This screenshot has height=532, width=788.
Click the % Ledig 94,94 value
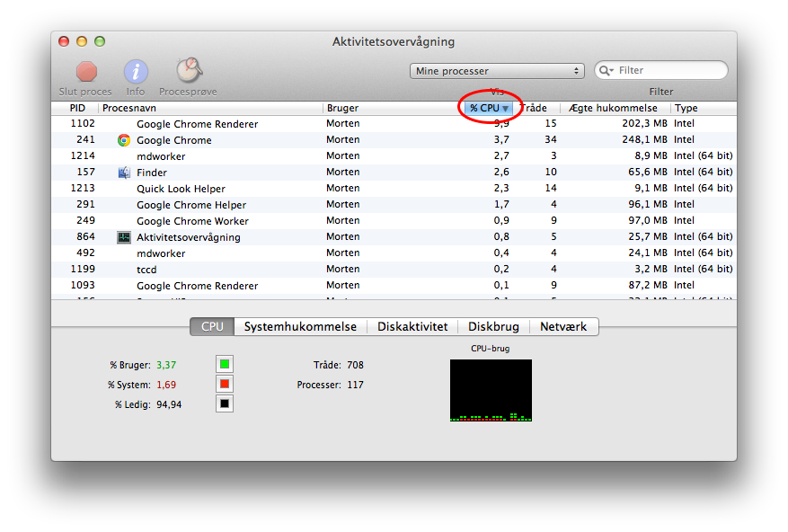click(169, 404)
